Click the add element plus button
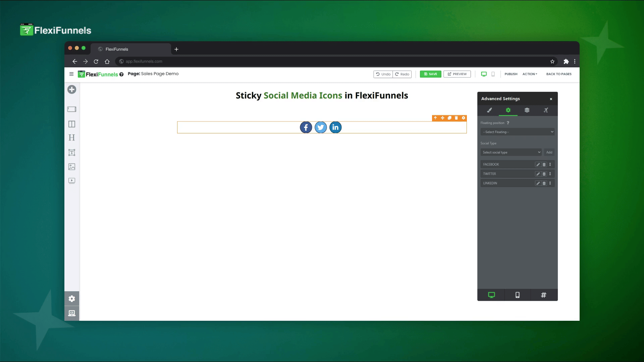This screenshot has height=362, width=644. (x=72, y=89)
